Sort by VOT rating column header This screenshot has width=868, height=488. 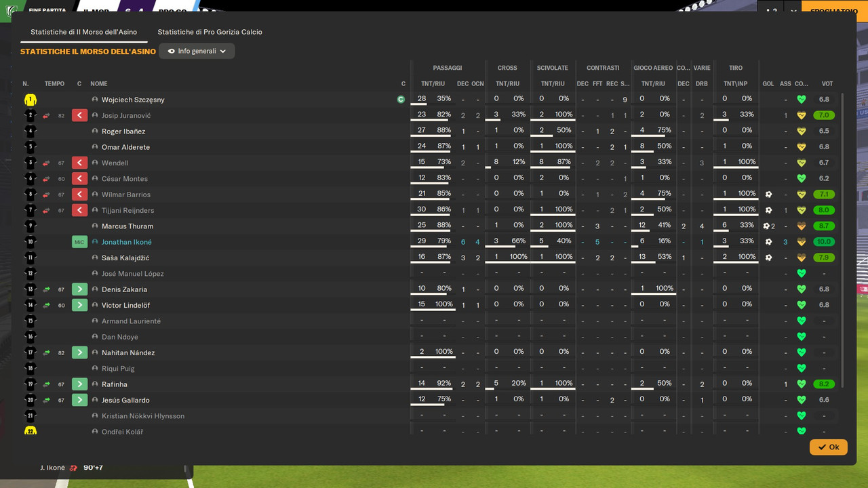[827, 84]
